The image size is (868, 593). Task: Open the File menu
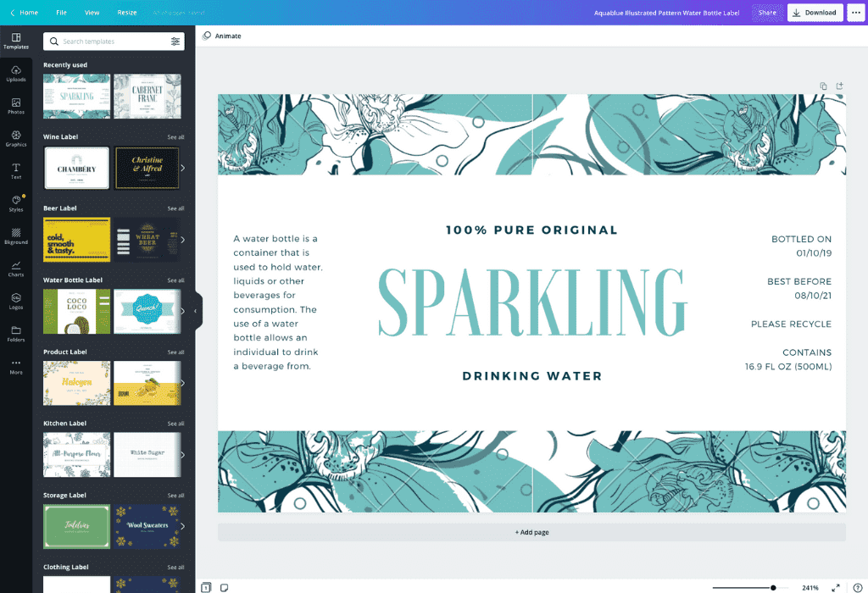tap(62, 13)
